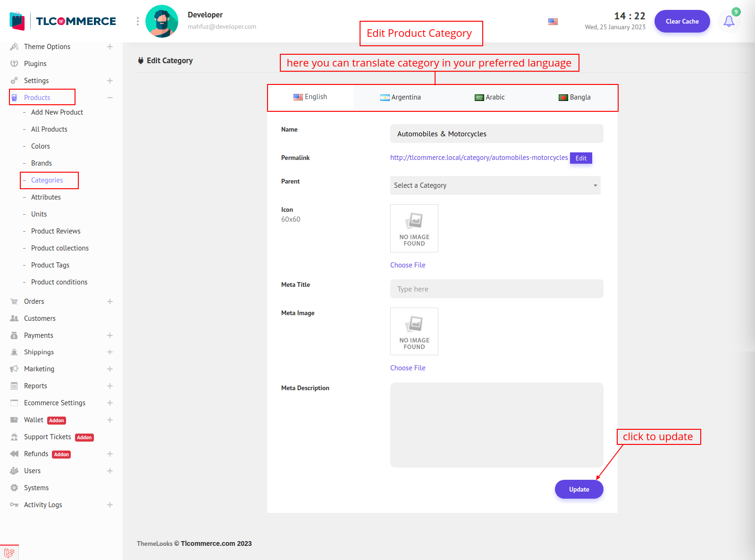Collapse the Products menu section
This screenshot has width=755, height=560.
tap(109, 98)
